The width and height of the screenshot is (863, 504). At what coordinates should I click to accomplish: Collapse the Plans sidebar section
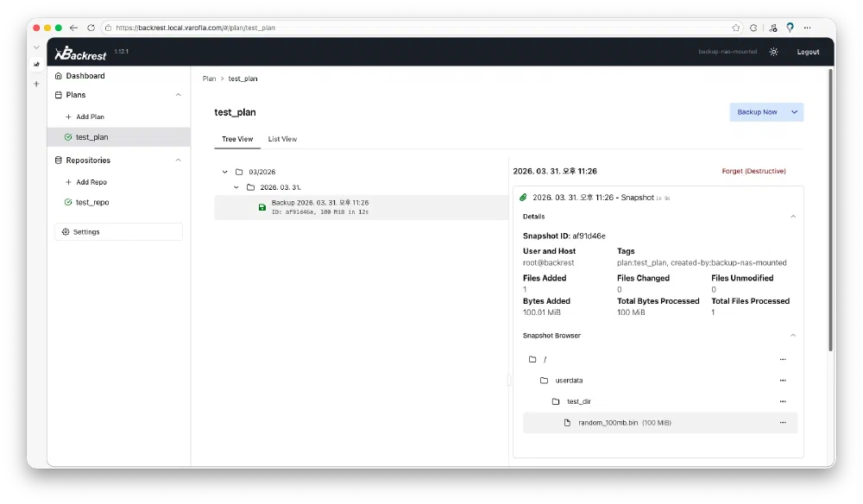(x=179, y=95)
